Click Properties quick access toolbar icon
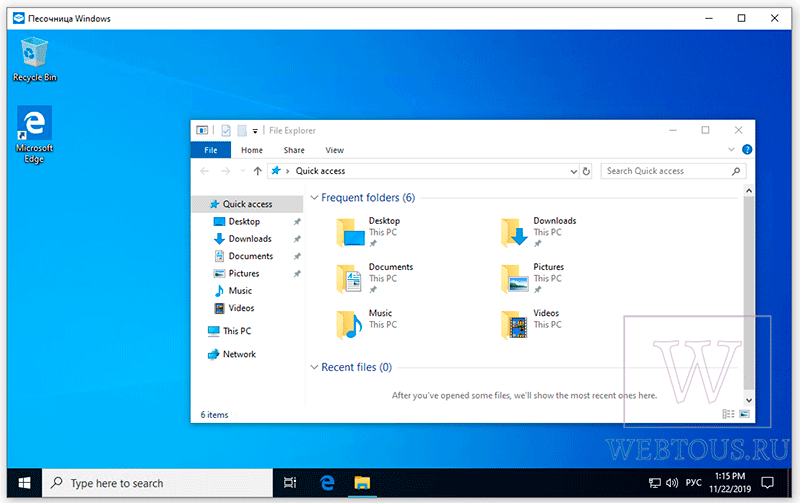This screenshot has width=800, height=503. click(226, 131)
